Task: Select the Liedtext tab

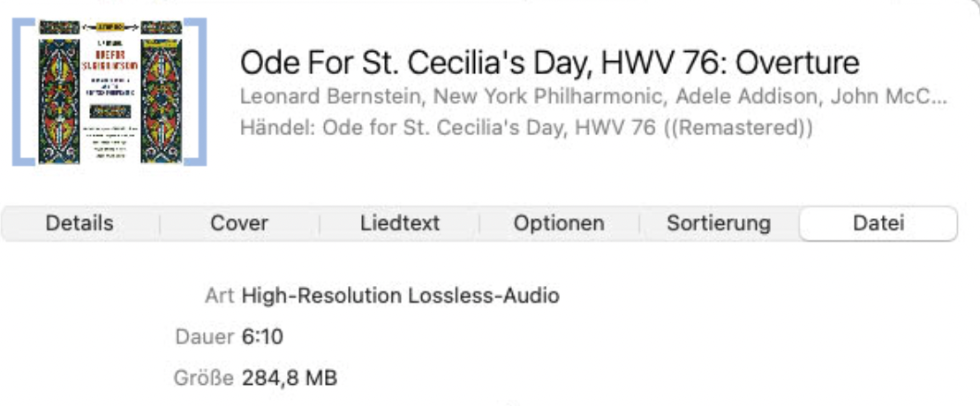Action: pyautogui.click(x=400, y=223)
